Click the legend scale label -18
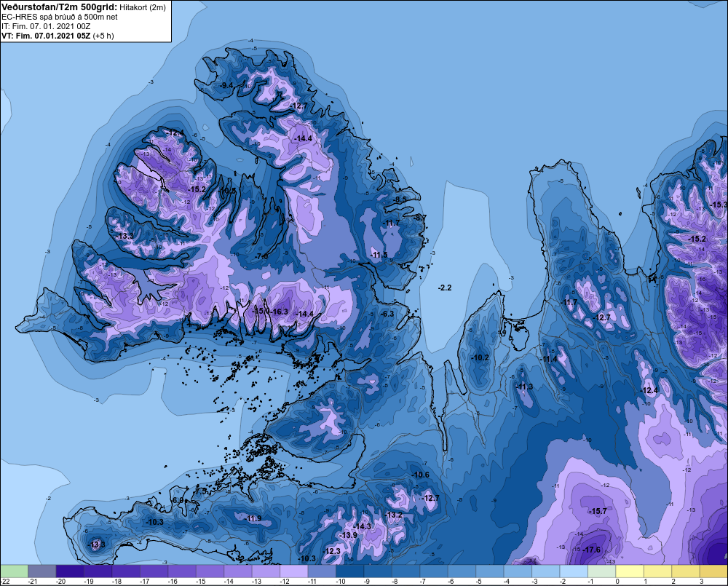 pos(117,582)
